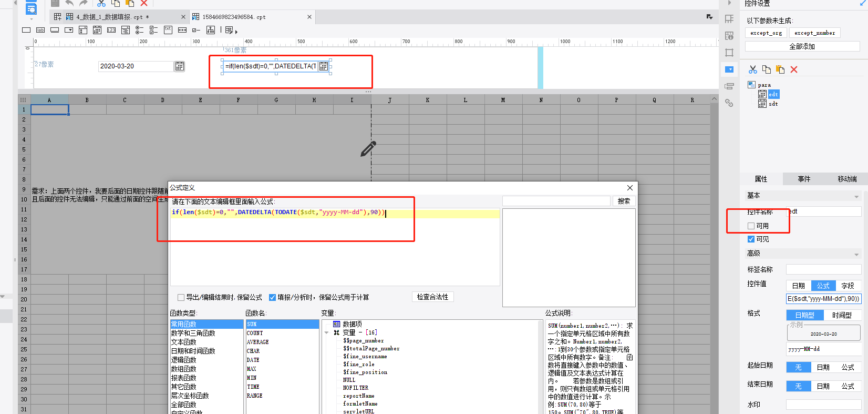Set 控件值 type to 字段
This screenshot has height=414, width=868.
coord(848,286)
